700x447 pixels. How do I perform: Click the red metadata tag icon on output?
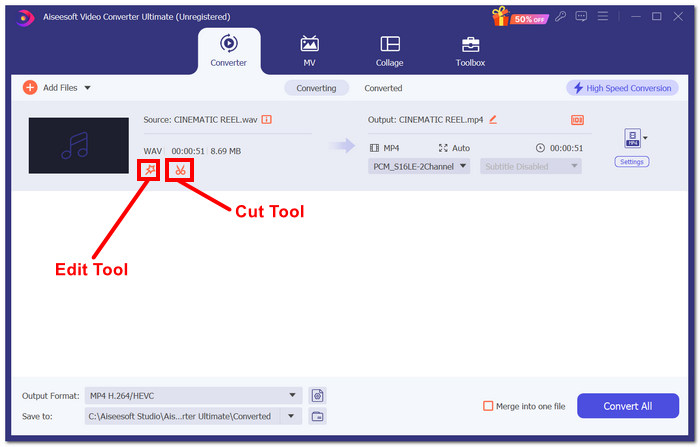pyautogui.click(x=577, y=120)
